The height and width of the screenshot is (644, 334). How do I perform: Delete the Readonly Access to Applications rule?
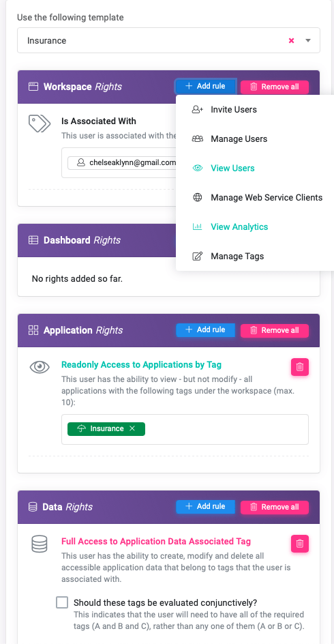300,367
